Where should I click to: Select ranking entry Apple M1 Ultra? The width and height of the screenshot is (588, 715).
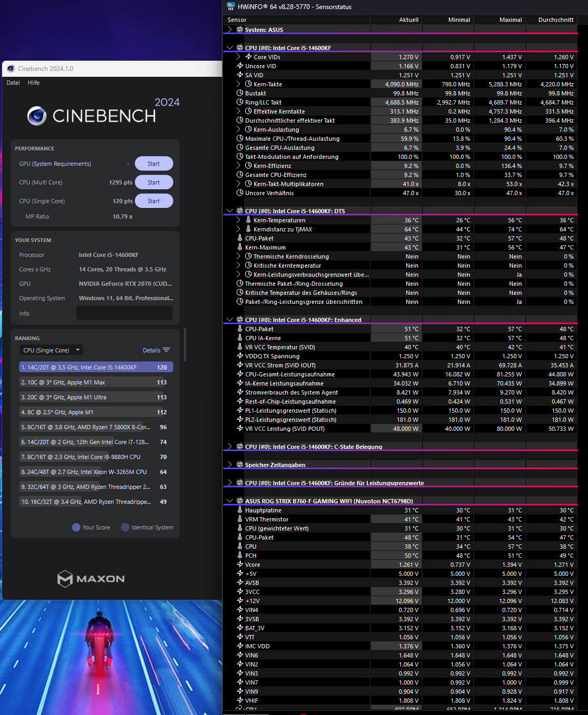(96, 397)
